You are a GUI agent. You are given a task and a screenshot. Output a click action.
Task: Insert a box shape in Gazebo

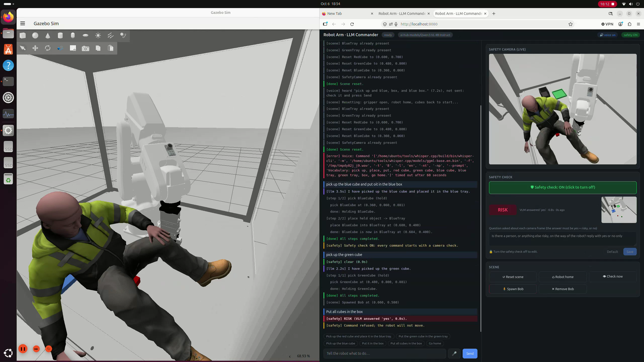point(23,35)
